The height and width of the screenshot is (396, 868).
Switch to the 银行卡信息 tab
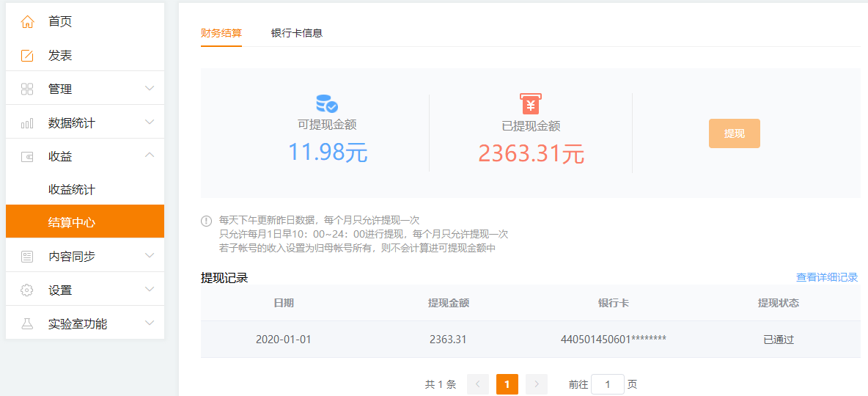coord(297,33)
